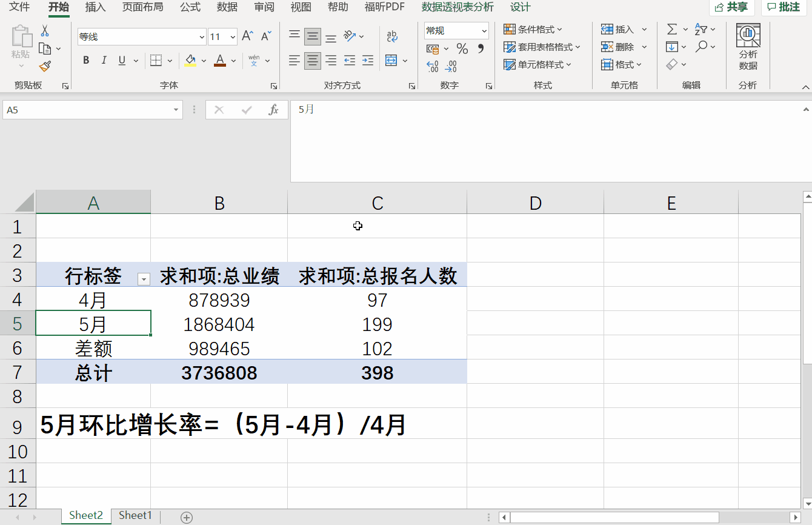Open 行标签 filter dropdown in pivot table
Screen dimensions: 812x525
(144, 279)
